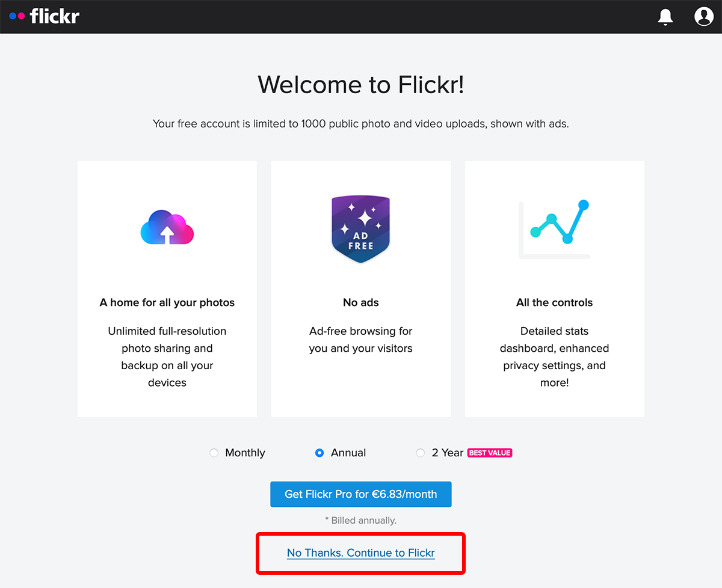This screenshot has width=722, height=588.
Task: Click the detailed stats dashboard description
Action: pyautogui.click(x=554, y=357)
